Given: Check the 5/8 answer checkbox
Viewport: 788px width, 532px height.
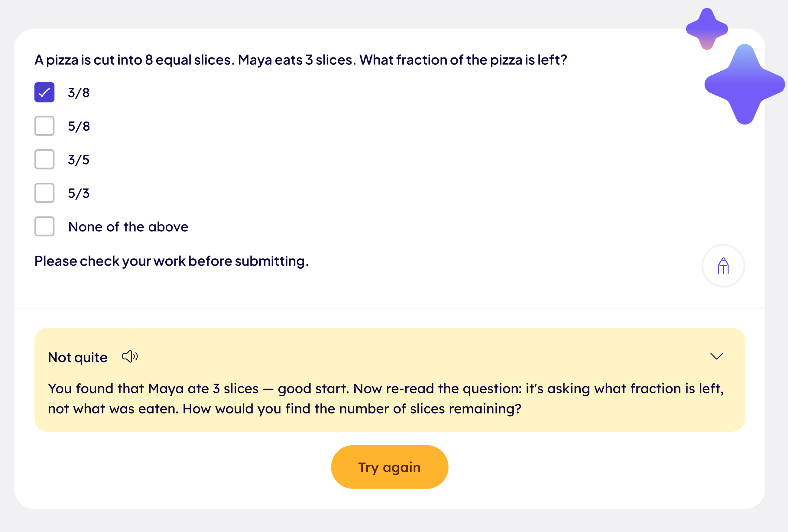Looking at the screenshot, I should pyautogui.click(x=44, y=126).
